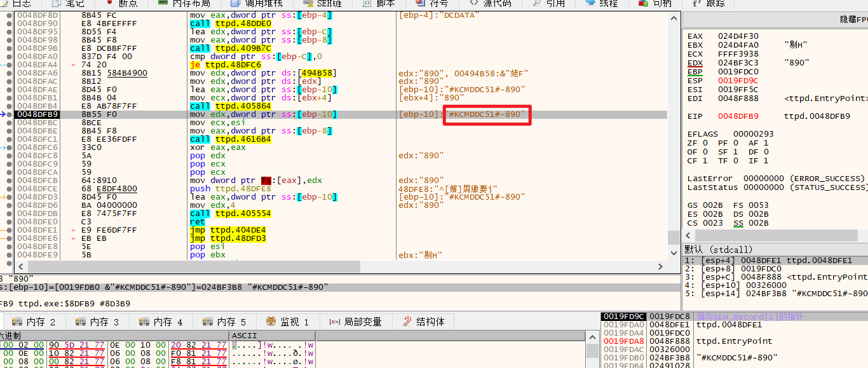Image resolution: width=868 pixels, height=368 pixels.
Task: Switch to the 线程 threads tab
Action: pyautogui.click(x=601, y=4)
